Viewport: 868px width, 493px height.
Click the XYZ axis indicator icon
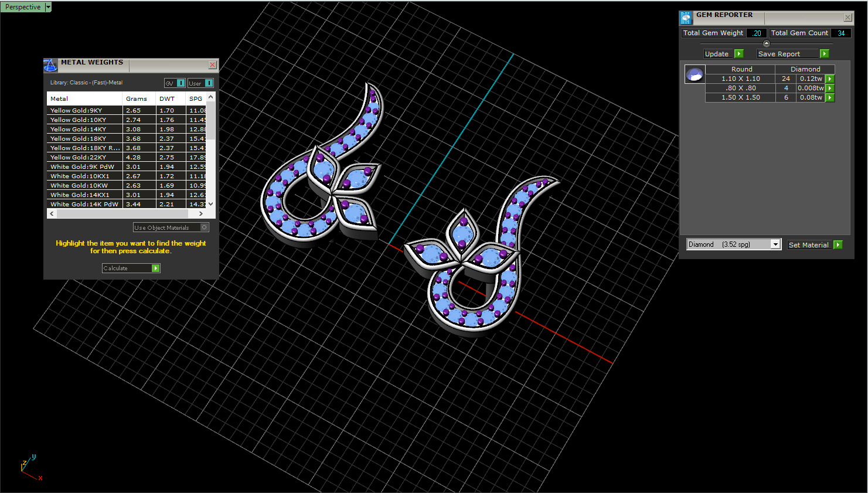[30, 468]
